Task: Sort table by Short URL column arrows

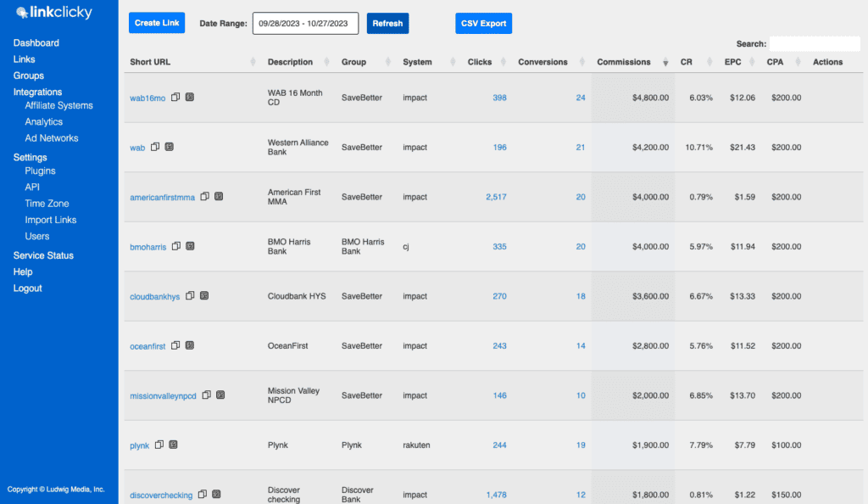Action: click(253, 62)
